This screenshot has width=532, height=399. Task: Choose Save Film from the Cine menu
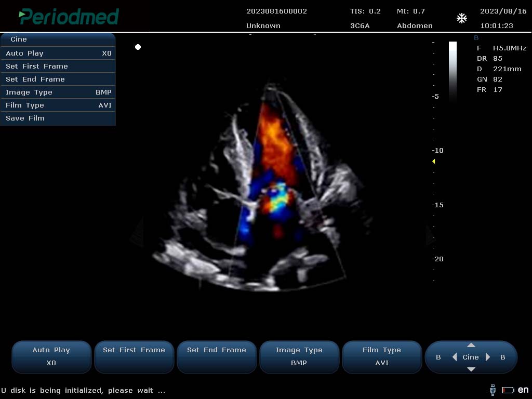pos(58,118)
